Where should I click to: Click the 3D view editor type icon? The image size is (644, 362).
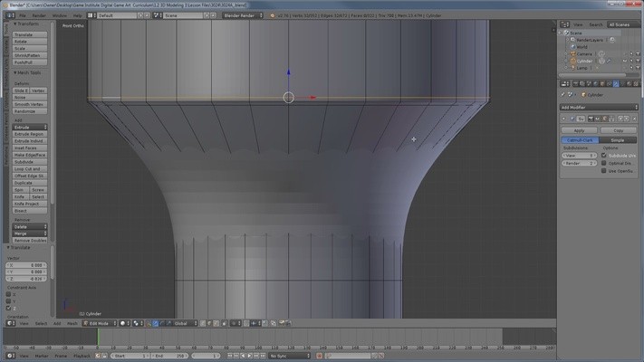click(x=9, y=323)
